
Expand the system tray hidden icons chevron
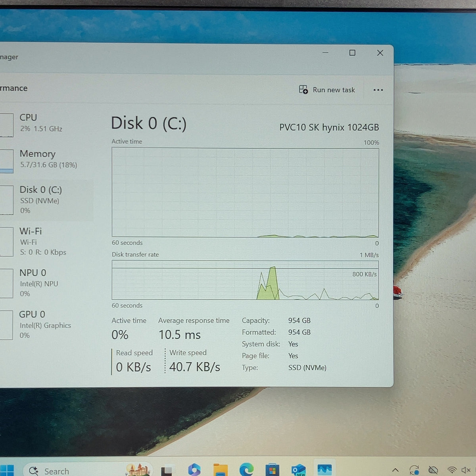pyautogui.click(x=395, y=470)
